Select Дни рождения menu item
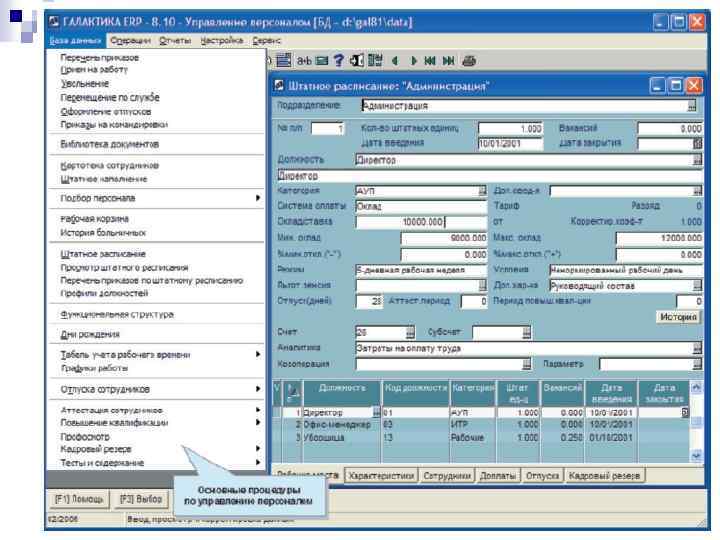This screenshot has width=720, height=540. coord(90,334)
